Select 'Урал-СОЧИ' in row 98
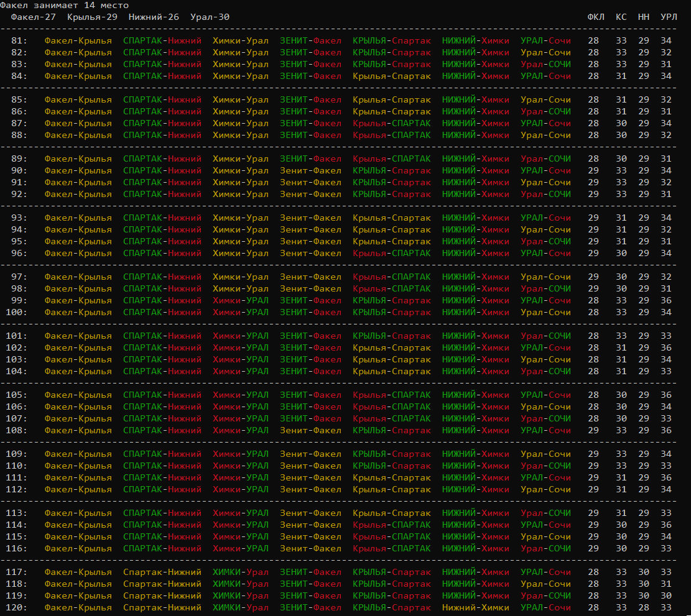691x616 pixels. pos(545,289)
